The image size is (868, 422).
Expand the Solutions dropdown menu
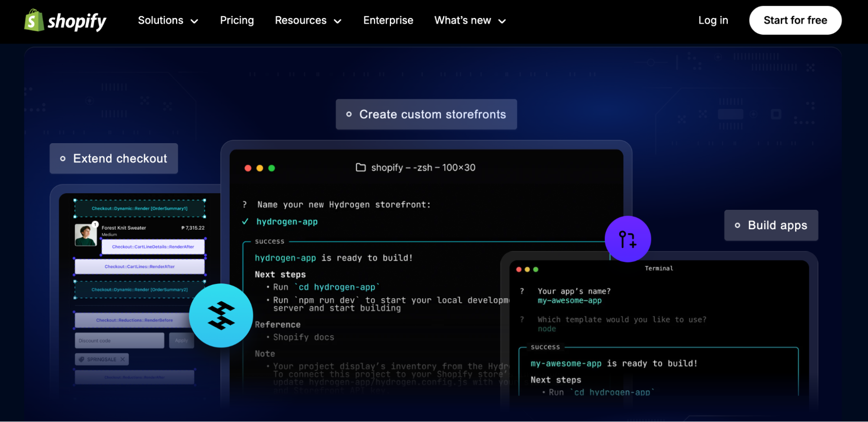168,20
